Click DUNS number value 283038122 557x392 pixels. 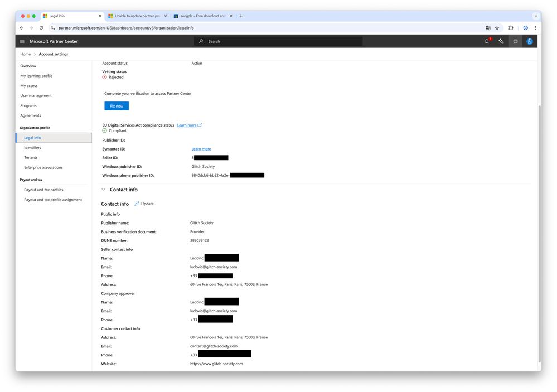tap(199, 240)
